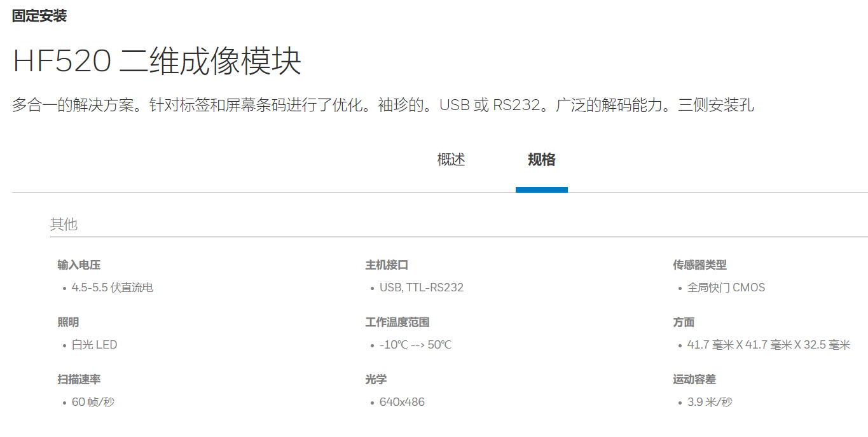
Task: Click the 主机接口 spec label
Action: (x=387, y=265)
